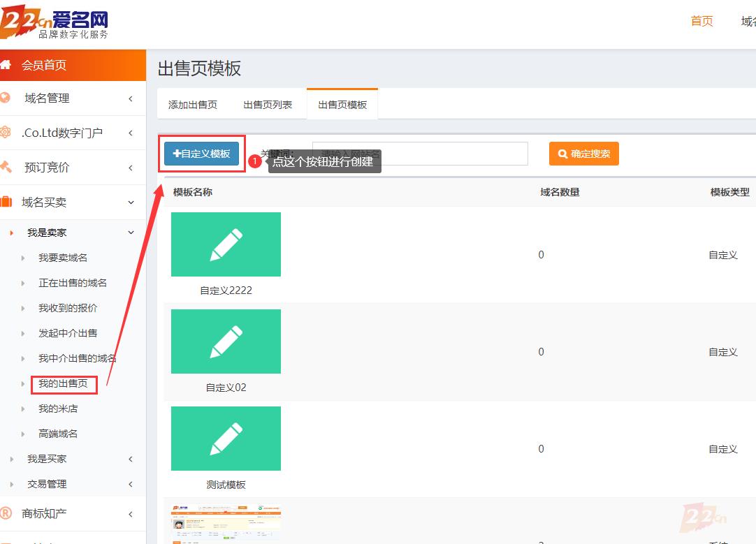The width and height of the screenshot is (756, 544).
Task: Click the 我是买家 label
Action: (x=47, y=459)
